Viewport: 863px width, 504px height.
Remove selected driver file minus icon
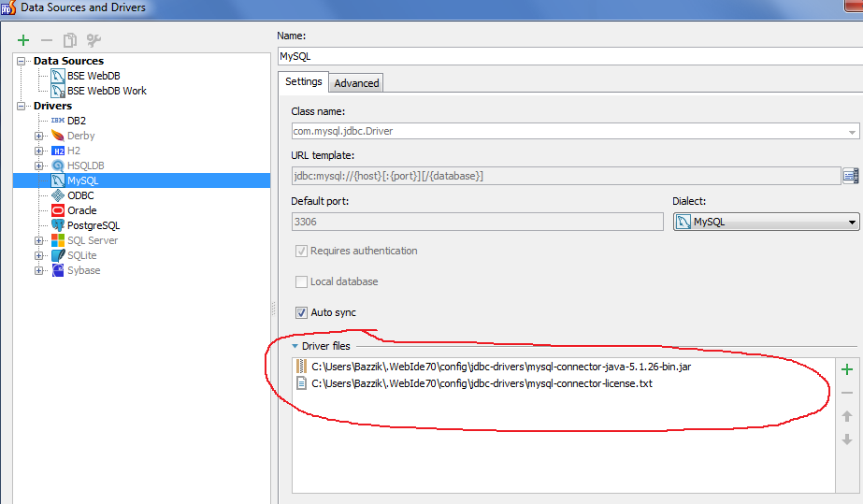tap(847, 393)
